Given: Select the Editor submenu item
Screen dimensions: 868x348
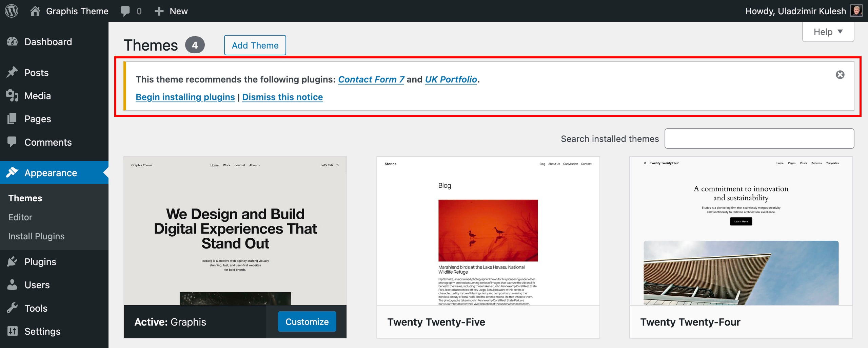Looking at the screenshot, I should click(x=20, y=217).
